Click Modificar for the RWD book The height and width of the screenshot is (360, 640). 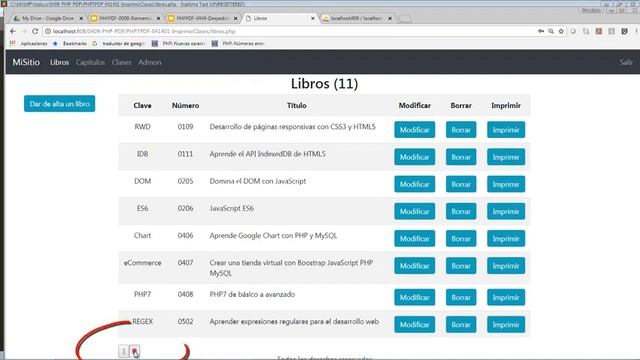click(x=414, y=130)
